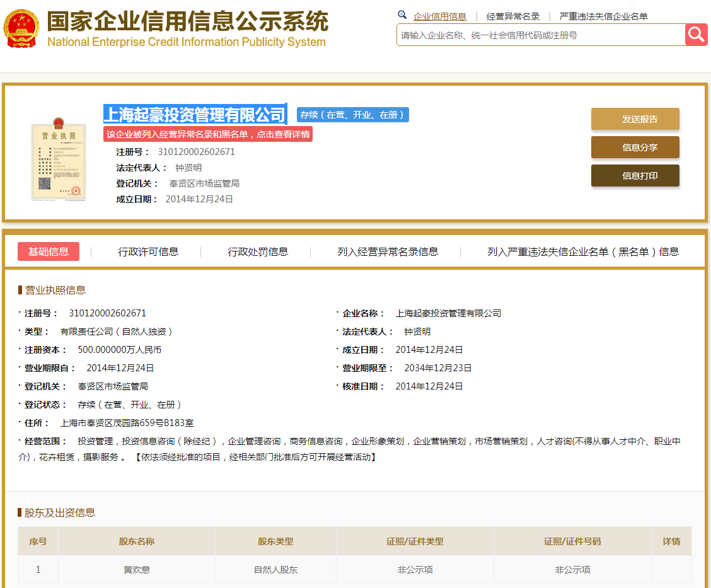Click the 存续（在营、开业、在册） status badge

click(x=352, y=115)
